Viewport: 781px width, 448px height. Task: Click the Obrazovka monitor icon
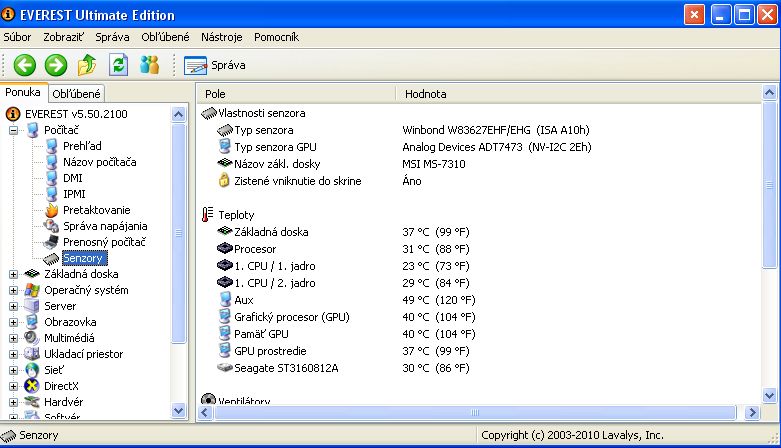click(32, 322)
